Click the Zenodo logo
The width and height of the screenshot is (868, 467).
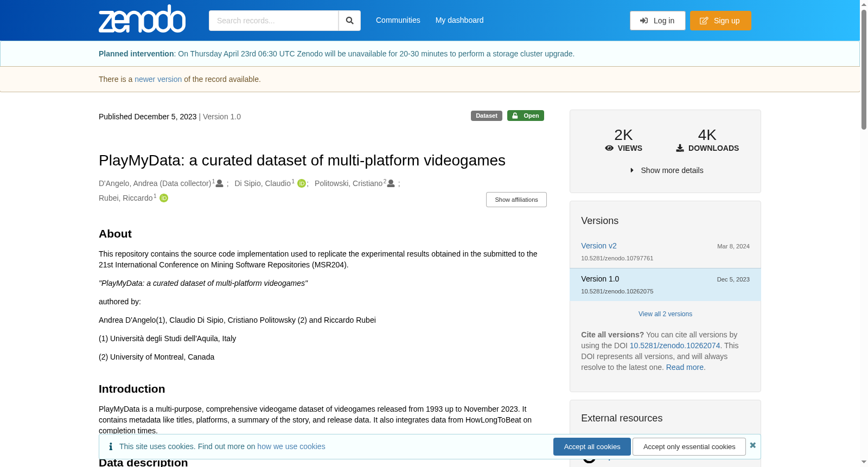142,19
